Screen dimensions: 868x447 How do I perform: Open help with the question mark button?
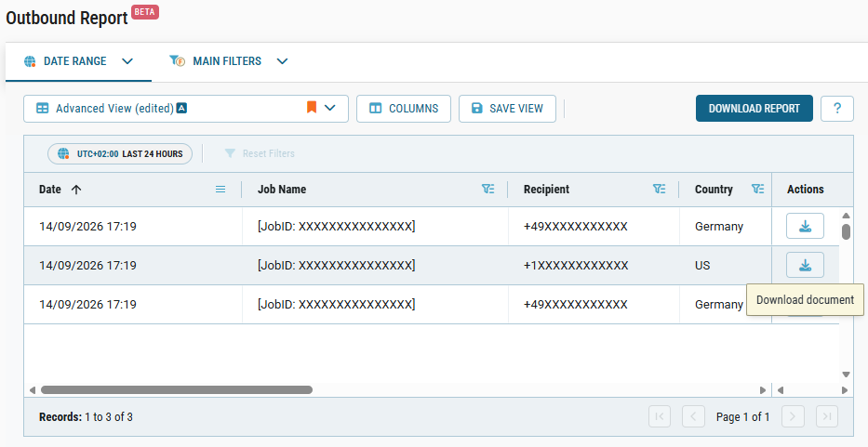[837, 109]
